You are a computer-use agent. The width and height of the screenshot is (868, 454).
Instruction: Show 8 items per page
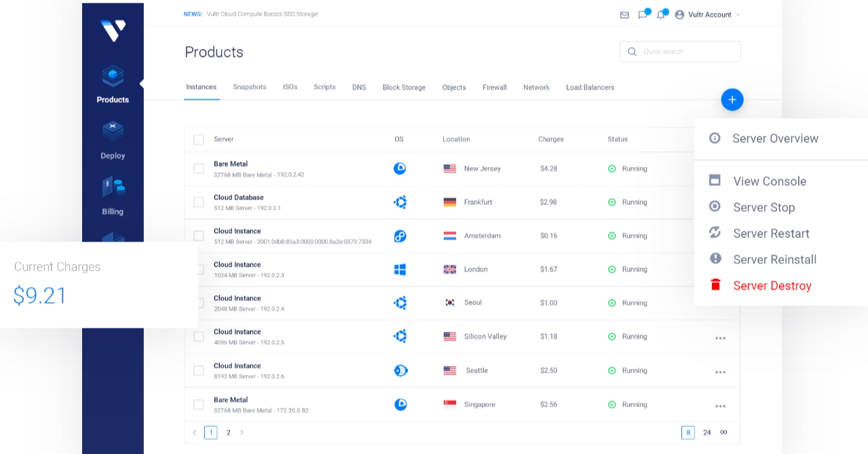coord(688,432)
